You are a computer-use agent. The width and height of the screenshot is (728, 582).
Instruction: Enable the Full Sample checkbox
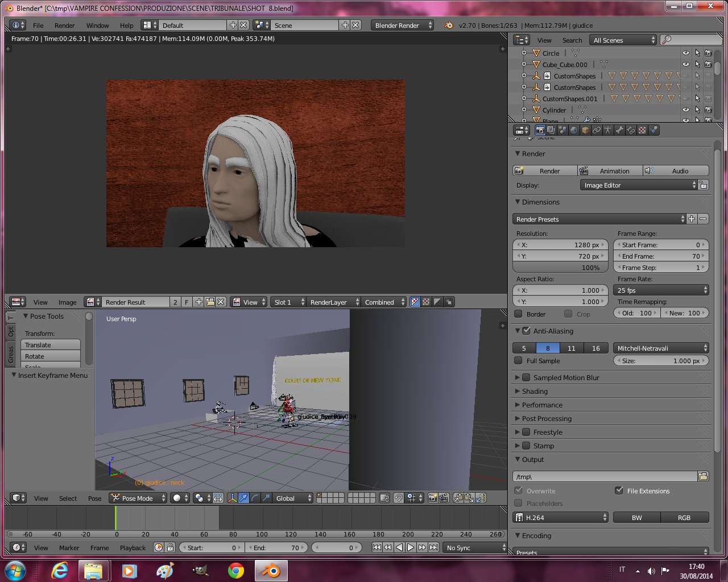click(518, 360)
